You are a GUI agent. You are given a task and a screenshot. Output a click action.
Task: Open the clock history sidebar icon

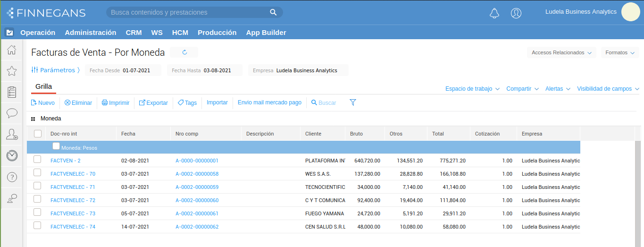[x=12, y=155]
